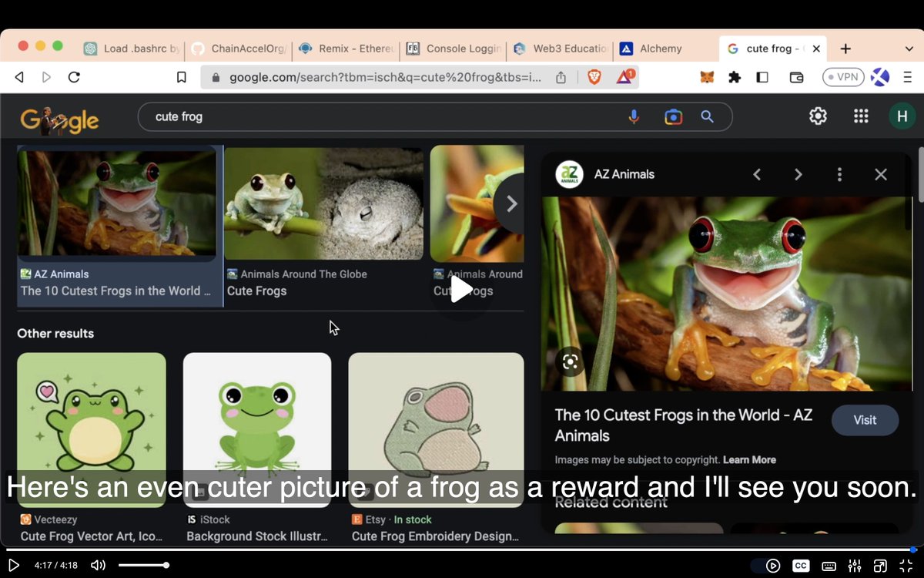Show next image in preview panel
Viewport: 924px width, 578px height.
[798, 174]
